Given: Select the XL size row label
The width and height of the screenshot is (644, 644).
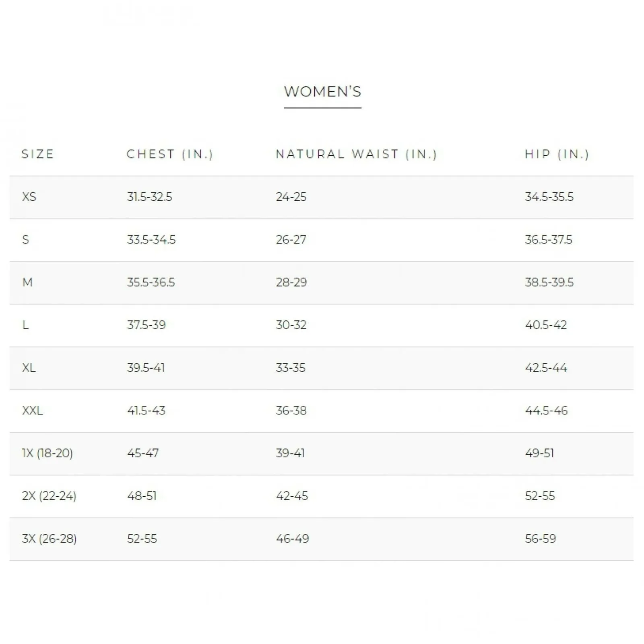Looking at the screenshot, I should [29, 367].
